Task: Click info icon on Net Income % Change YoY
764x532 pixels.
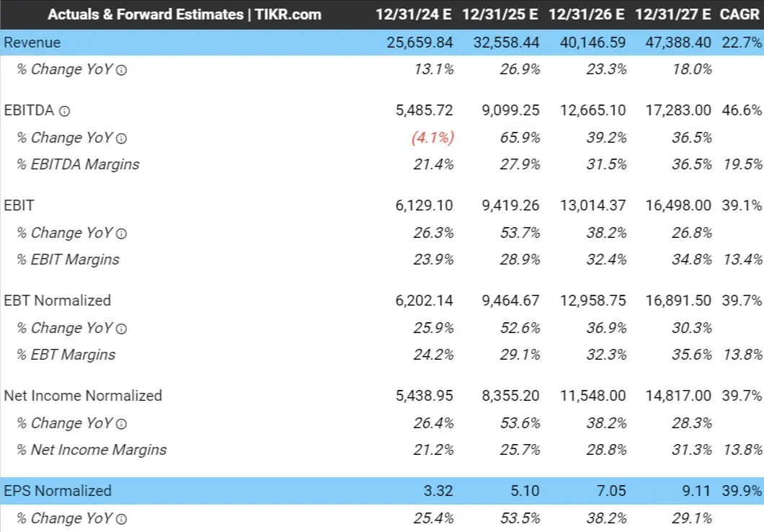Action: [121, 424]
